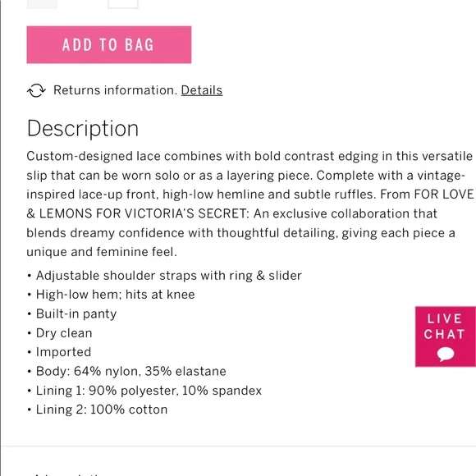Click the Lining 1 polyester spandex line
This screenshot has width=476, height=476.
[x=149, y=391]
